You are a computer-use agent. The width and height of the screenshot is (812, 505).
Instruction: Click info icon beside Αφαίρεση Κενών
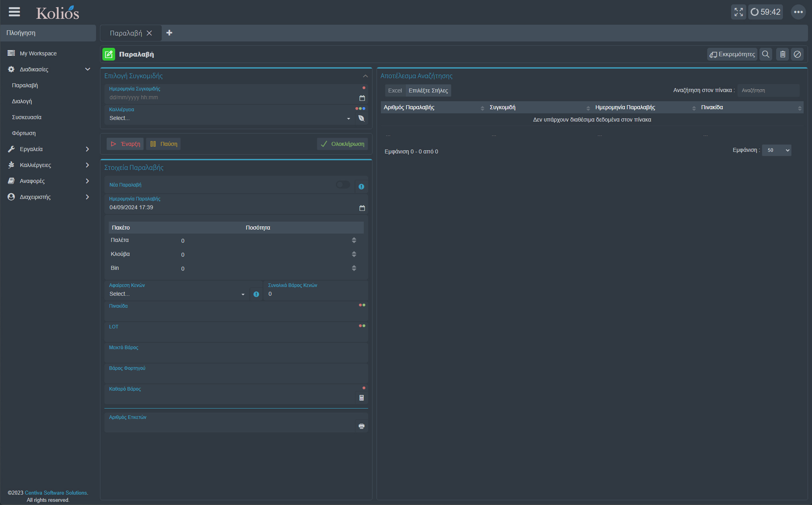256,294
